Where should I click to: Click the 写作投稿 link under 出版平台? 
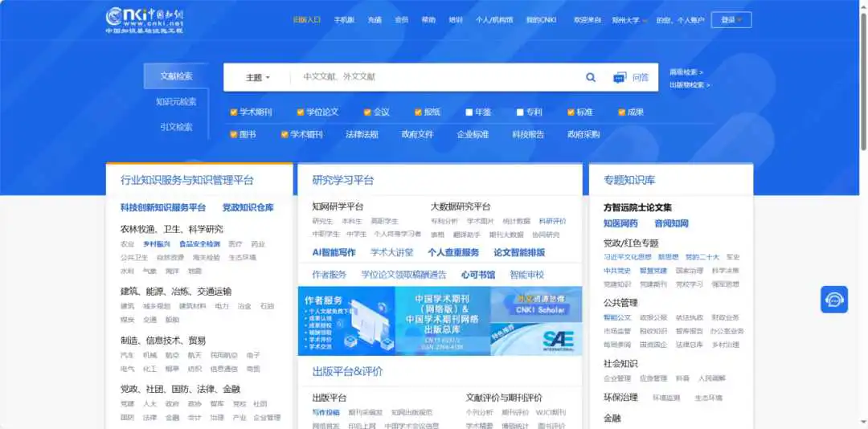[x=326, y=412]
